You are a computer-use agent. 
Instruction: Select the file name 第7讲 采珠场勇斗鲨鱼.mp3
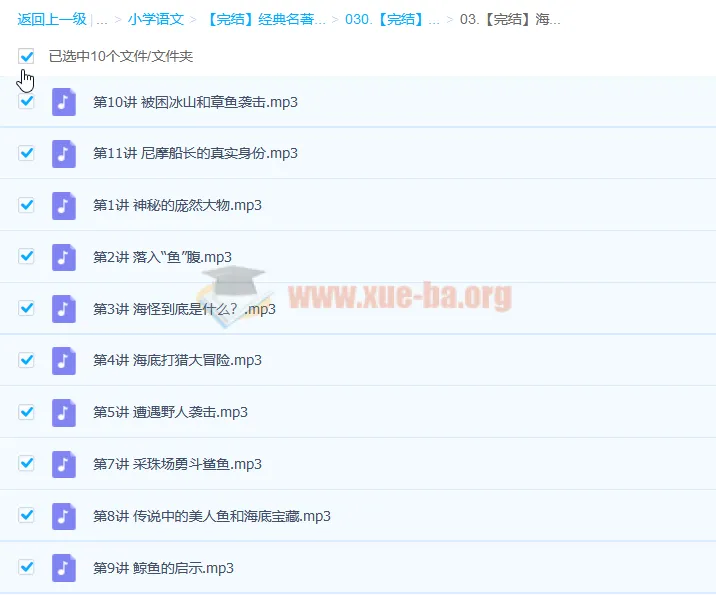point(177,464)
